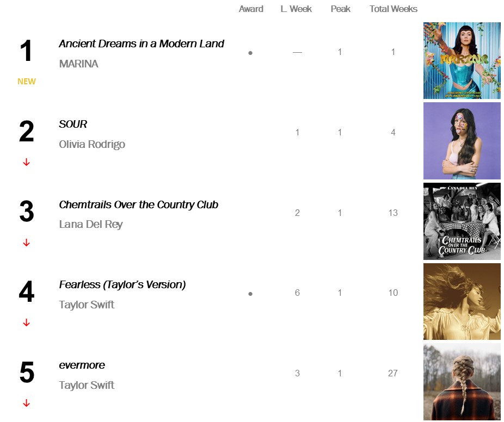
Task: Click the Peak column header
Action: pos(341,9)
